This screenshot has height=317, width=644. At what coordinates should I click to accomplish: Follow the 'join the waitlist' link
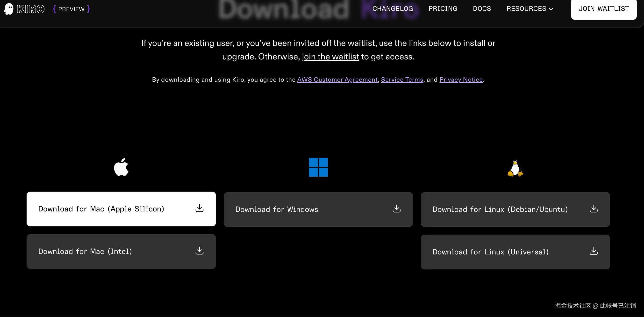tap(330, 57)
